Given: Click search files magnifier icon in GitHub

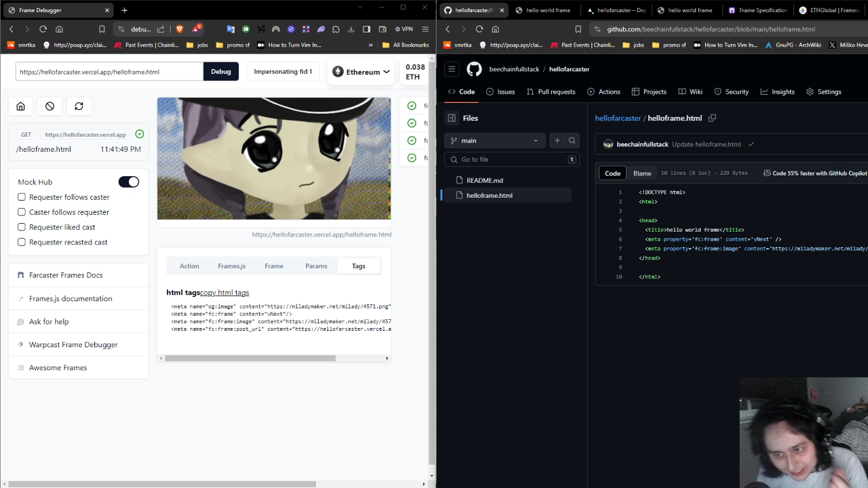Looking at the screenshot, I should coord(572,140).
